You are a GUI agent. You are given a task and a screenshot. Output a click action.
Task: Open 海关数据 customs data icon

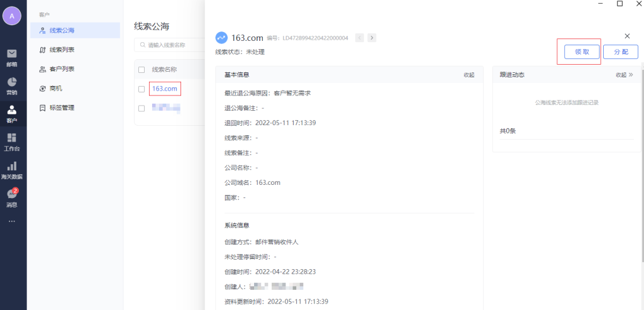coord(12,170)
